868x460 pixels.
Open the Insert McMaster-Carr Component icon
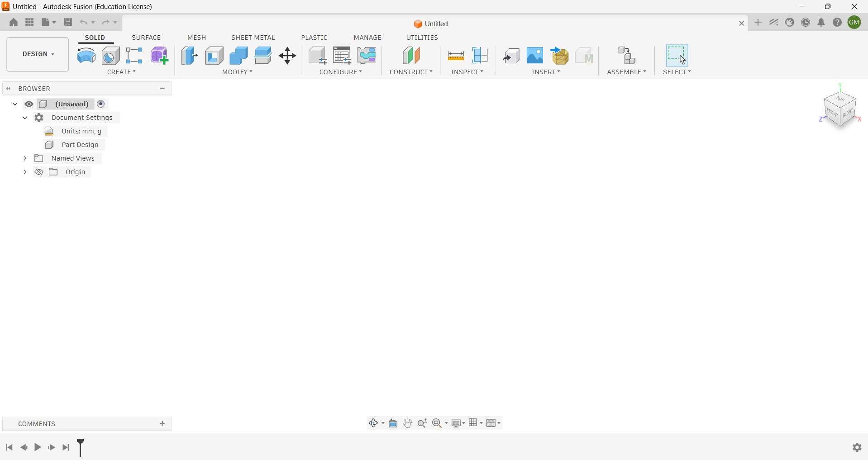coord(585,56)
